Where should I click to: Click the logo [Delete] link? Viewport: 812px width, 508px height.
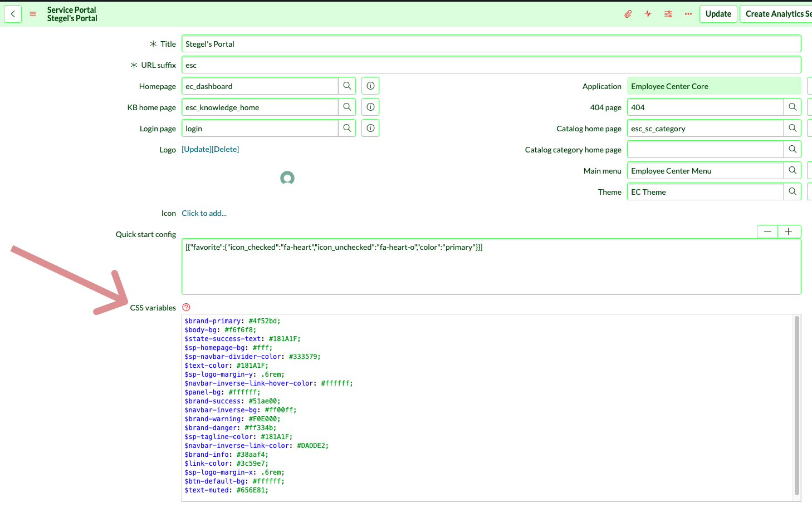click(x=226, y=149)
